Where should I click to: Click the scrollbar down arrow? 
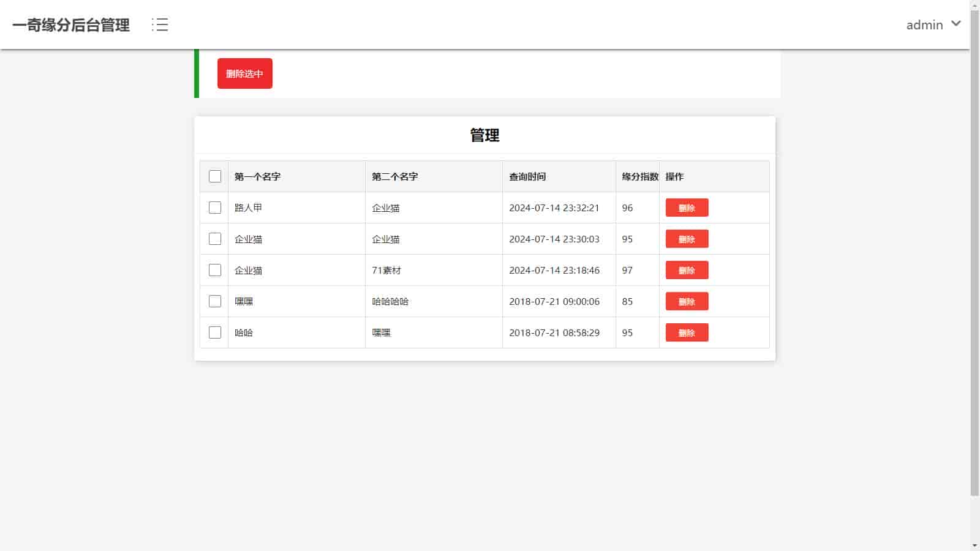pos(974,545)
